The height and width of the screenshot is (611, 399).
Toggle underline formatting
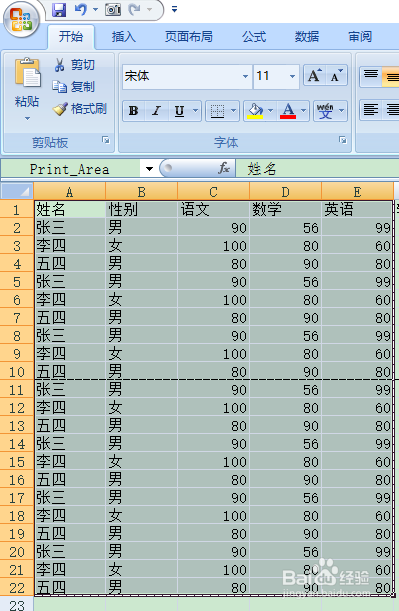180,111
